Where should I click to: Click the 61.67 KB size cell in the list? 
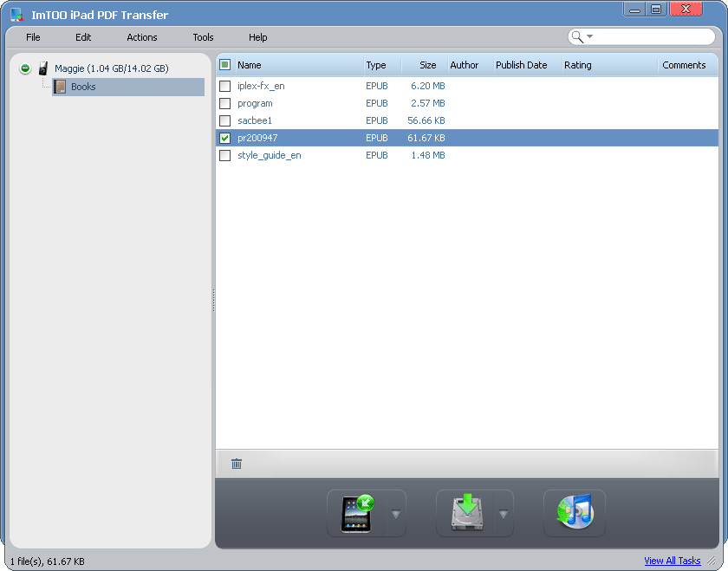click(x=426, y=138)
